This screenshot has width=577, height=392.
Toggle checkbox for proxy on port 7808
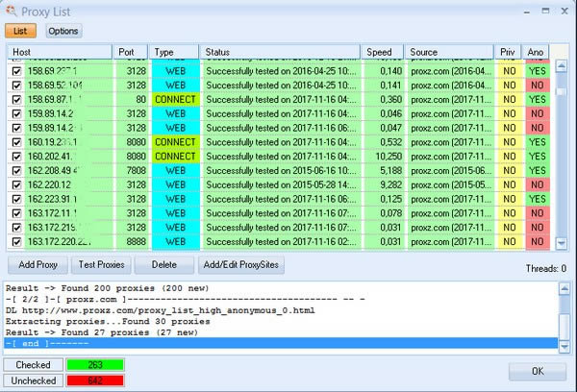coord(16,170)
